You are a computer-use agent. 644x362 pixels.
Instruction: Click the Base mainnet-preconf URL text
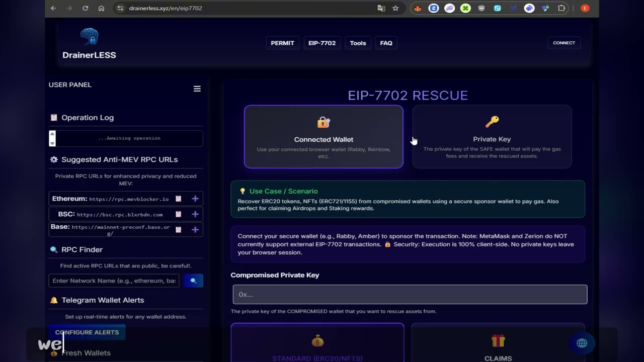tap(121, 230)
